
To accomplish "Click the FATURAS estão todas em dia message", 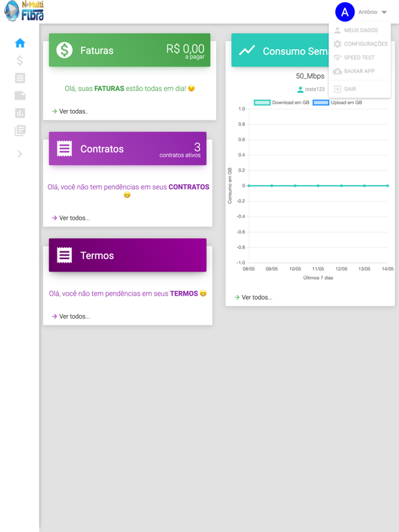I will click(130, 89).
